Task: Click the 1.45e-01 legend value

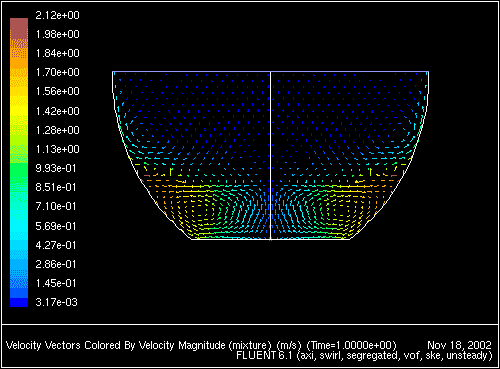Action: [56, 283]
